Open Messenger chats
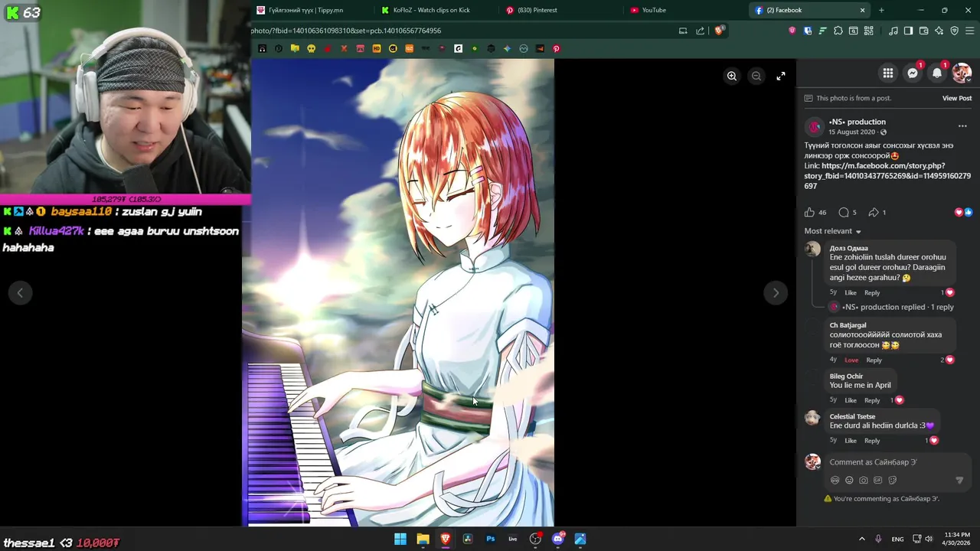This screenshot has width=980, height=551. point(913,73)
